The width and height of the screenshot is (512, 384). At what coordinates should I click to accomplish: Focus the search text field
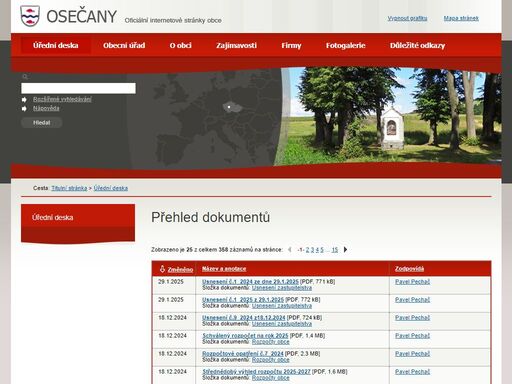78,88
